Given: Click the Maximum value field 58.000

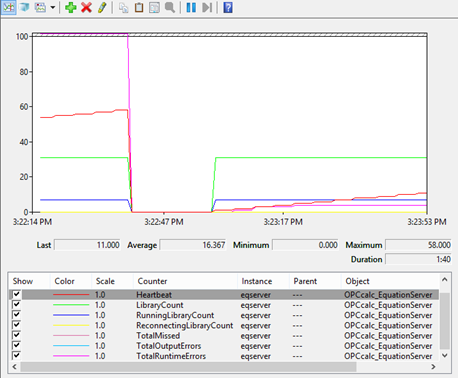Looking at the screenshot, I should pyautogui.click(x=418, y=245).
